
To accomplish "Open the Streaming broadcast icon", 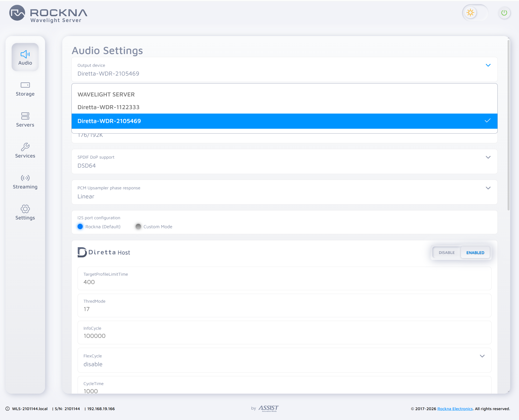I will coord(25,178).
